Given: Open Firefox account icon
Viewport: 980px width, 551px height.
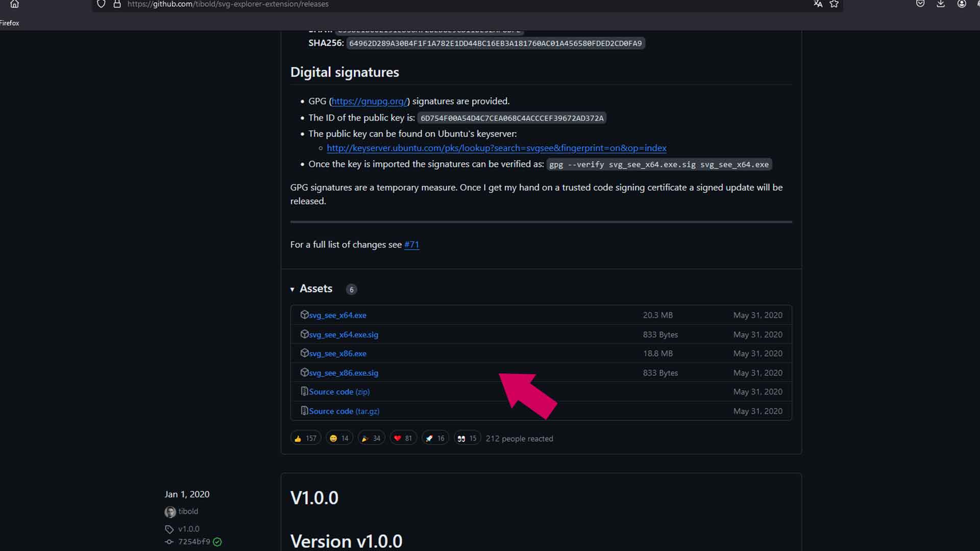Looking at the screenshot, I should tap(962, 4).
